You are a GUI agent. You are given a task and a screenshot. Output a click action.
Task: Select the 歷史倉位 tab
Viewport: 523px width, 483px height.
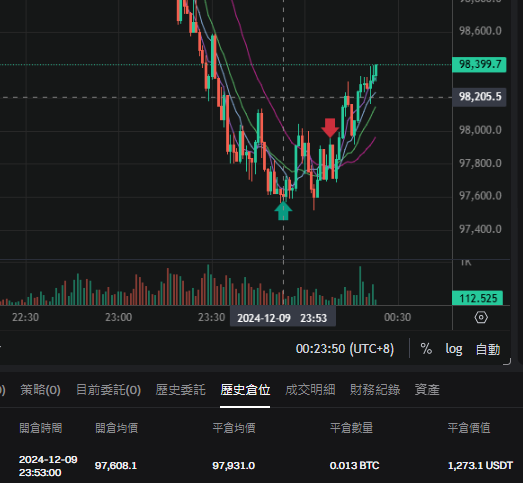coord(245,390)
